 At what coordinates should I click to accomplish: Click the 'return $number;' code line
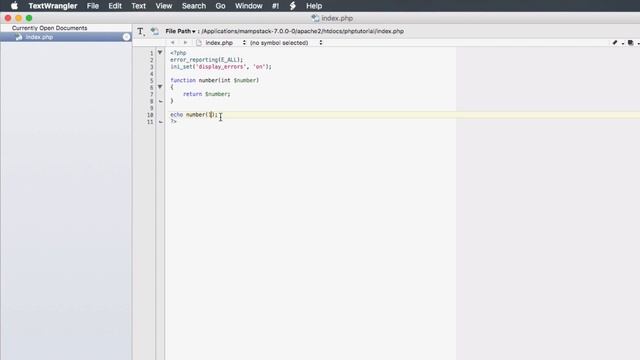(x=207, y=94)
